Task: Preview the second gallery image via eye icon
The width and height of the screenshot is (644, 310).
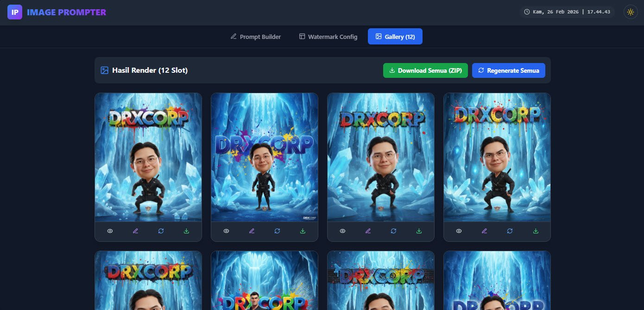Action: [226, 231]
